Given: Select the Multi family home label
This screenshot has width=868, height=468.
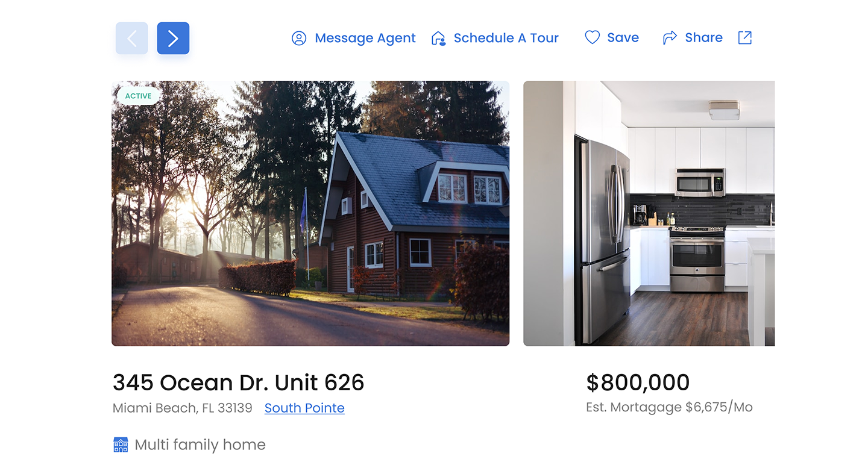Looking at the screenshot, I should (x=200, y=445).
